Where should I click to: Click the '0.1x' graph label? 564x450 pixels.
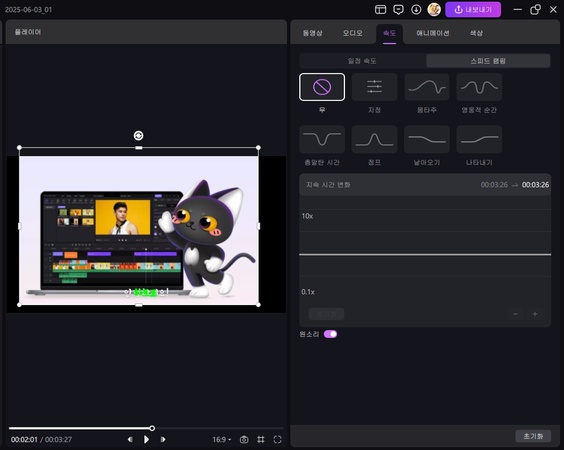pyautogui.click(x=308, y=292)
